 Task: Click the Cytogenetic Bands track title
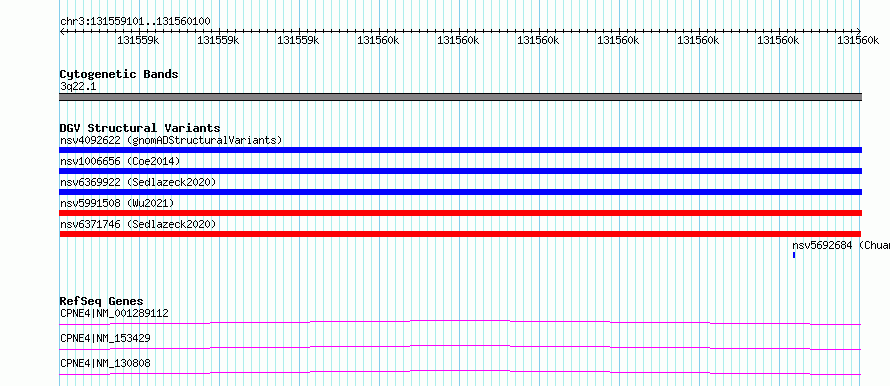[119, 74]
